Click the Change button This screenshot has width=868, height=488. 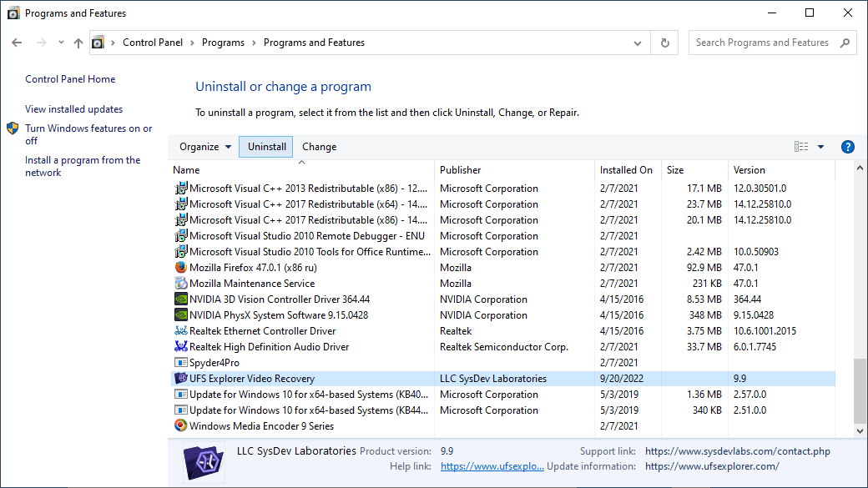[x=320, y=147]
